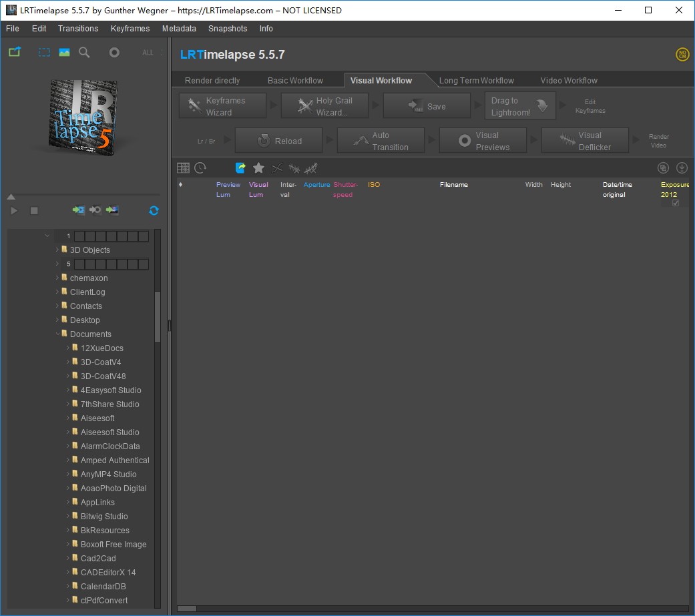Click the star rating icon

258,168
